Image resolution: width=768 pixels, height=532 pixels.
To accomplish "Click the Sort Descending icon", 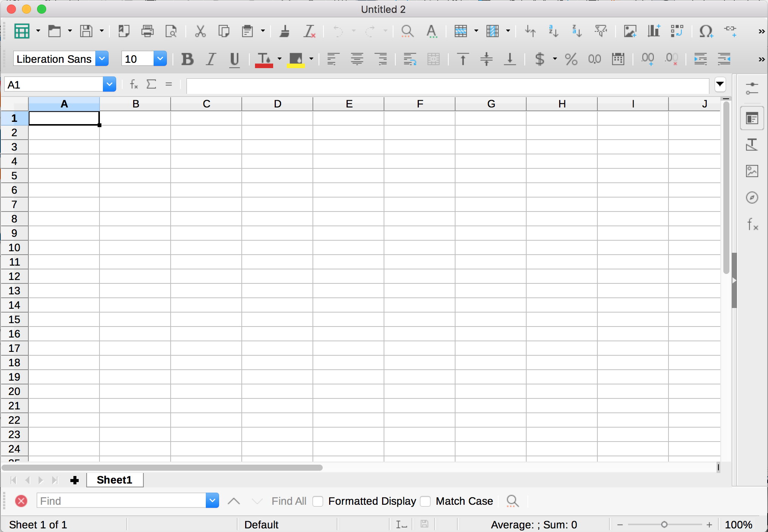I will tap(577, 31).
